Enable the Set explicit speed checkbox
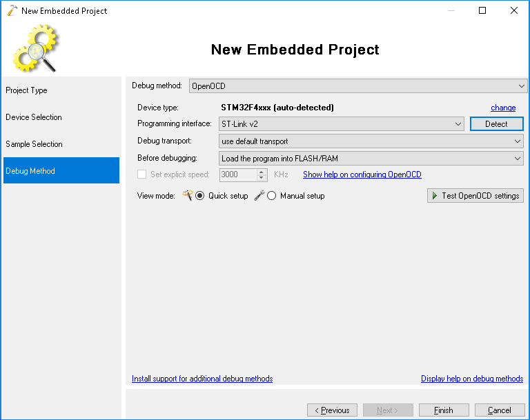The image size is (530, 420). click(141, 174)
